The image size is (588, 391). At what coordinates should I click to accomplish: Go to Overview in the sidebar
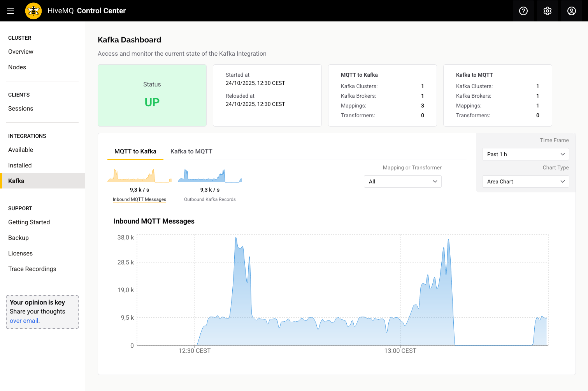[x=21, y=52]
